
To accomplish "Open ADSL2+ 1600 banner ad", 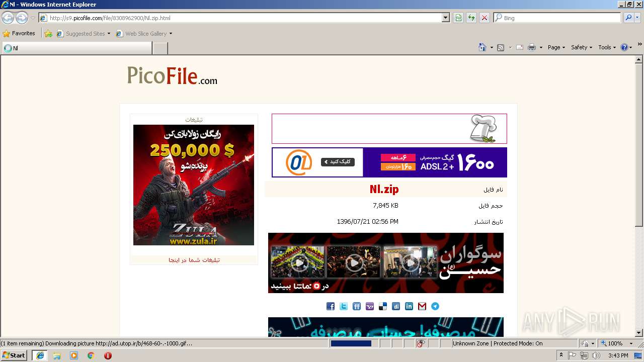I will 389,162.
